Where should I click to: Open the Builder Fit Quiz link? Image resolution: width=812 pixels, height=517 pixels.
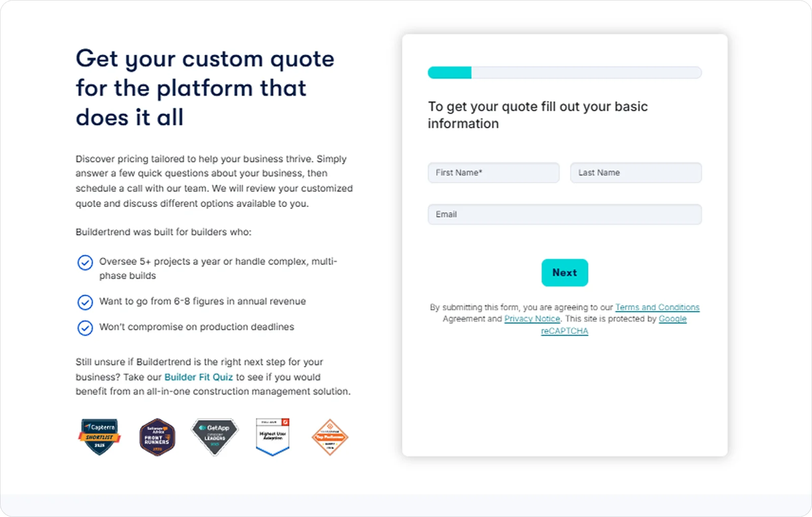198,377
